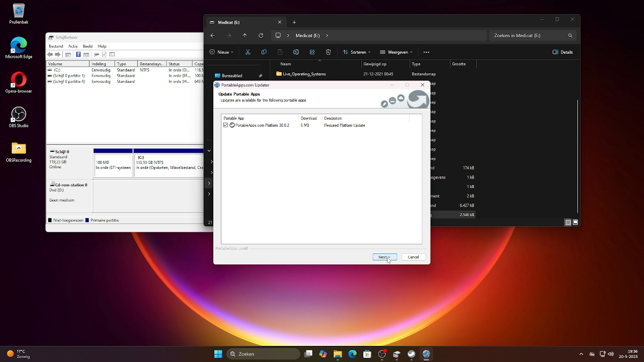This screenshot has width=644, height=362.
Task: Select the Schijf 0 disk label
Action: click(x=69, y=162)
